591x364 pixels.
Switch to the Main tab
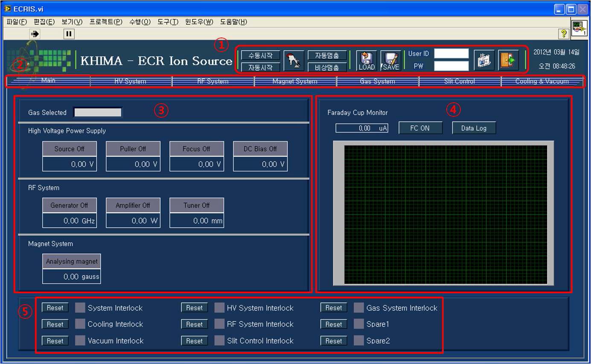48,81
